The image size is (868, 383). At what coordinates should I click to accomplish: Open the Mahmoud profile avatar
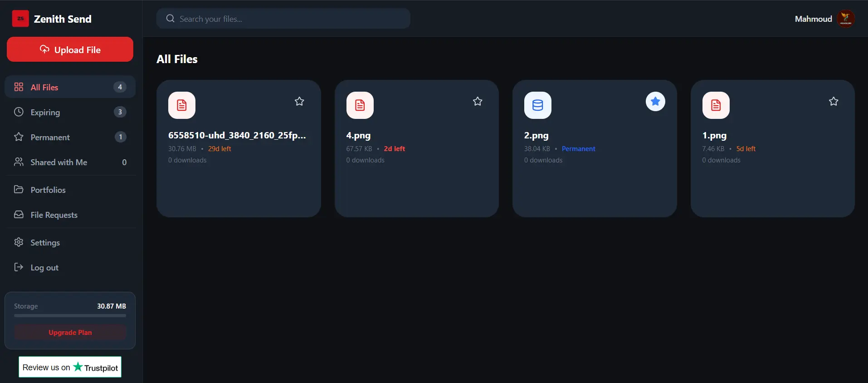(x=846, y=19)
